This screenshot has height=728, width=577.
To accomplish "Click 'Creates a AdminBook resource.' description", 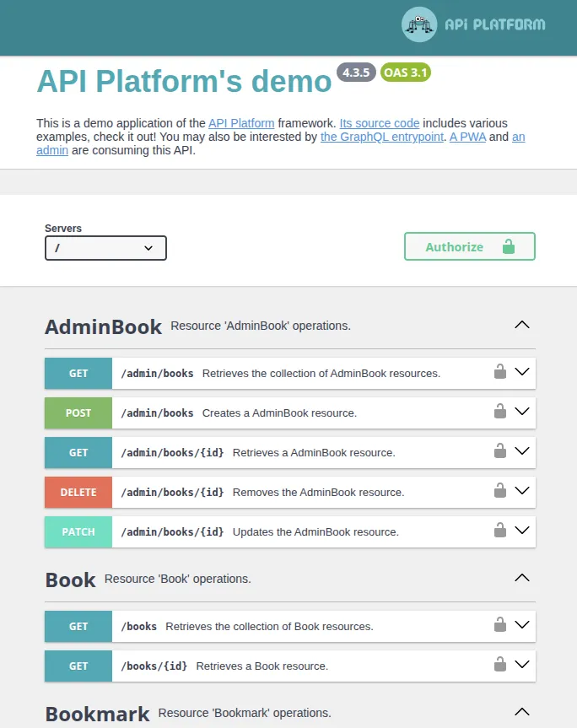I will [279, 413].
